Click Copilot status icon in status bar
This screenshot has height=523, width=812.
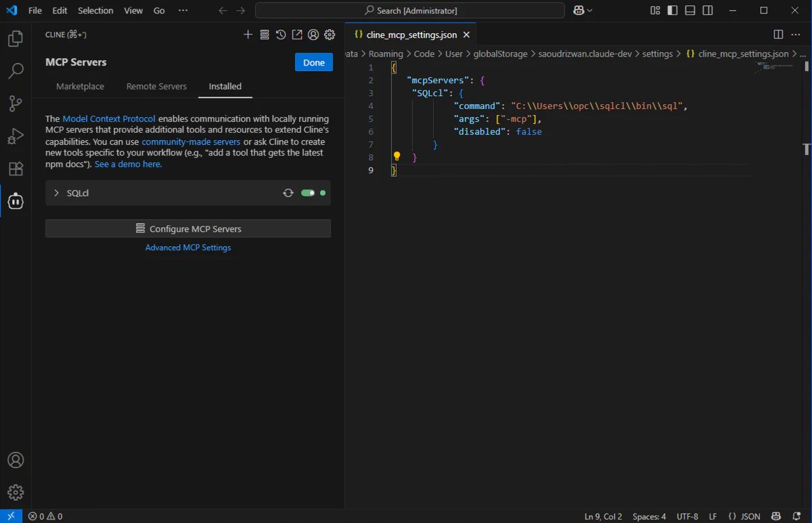click(x=777, y=516)
